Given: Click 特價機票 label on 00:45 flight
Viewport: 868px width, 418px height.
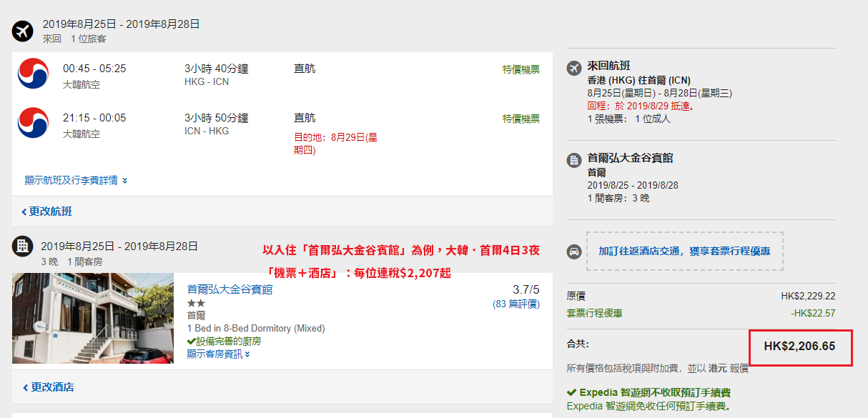Looking at the screenshot, I should click(x=521, y=69).
